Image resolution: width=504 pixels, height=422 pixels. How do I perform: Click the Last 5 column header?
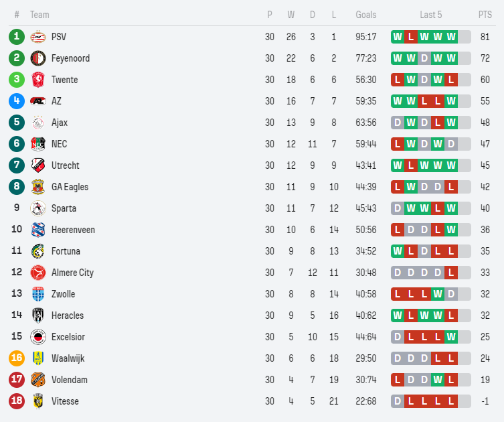(431, 15)
